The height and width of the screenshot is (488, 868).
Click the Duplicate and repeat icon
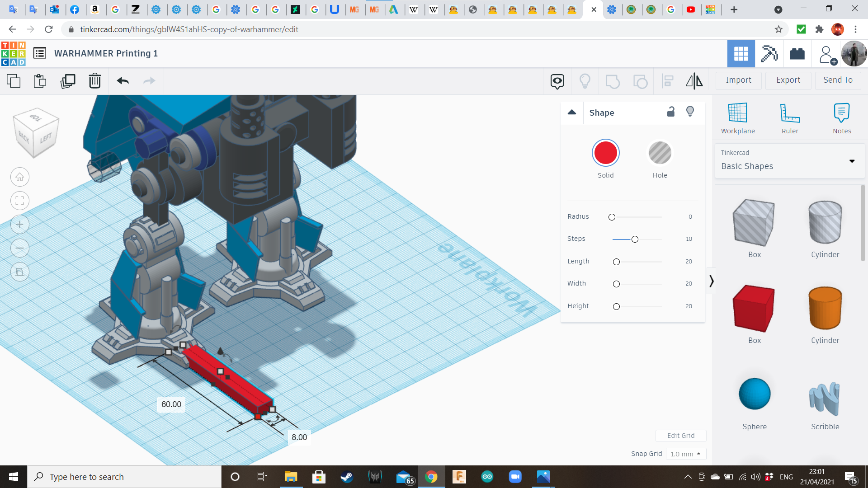coord(68,81)
